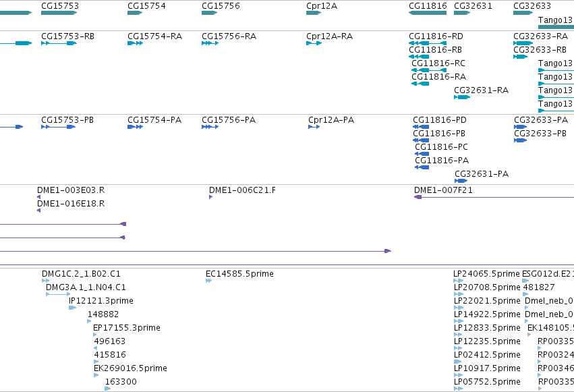574x392 pixels.
Task: Click the LP14922.5prime label
Action: [487, 314]
